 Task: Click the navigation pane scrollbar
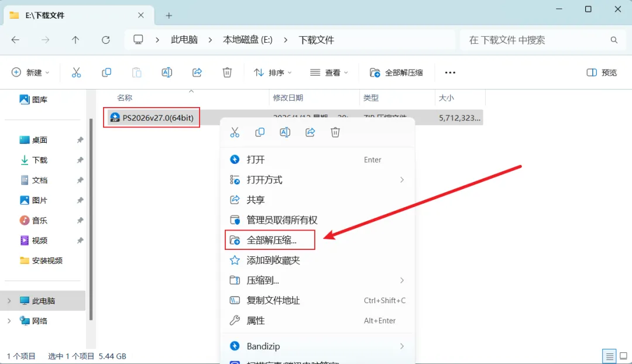[x=91, y=219]
